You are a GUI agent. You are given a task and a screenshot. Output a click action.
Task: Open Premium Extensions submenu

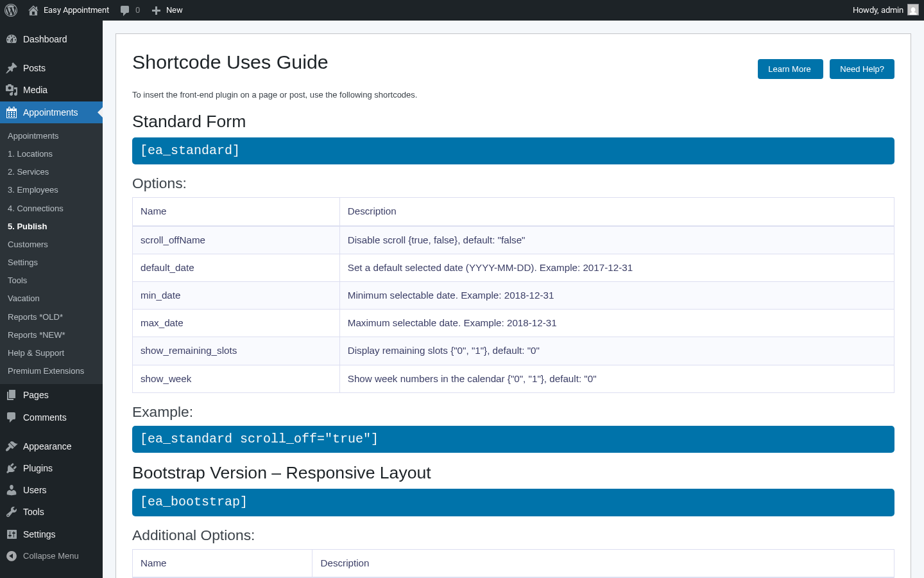pyautogui.click(x=46, y=371)
